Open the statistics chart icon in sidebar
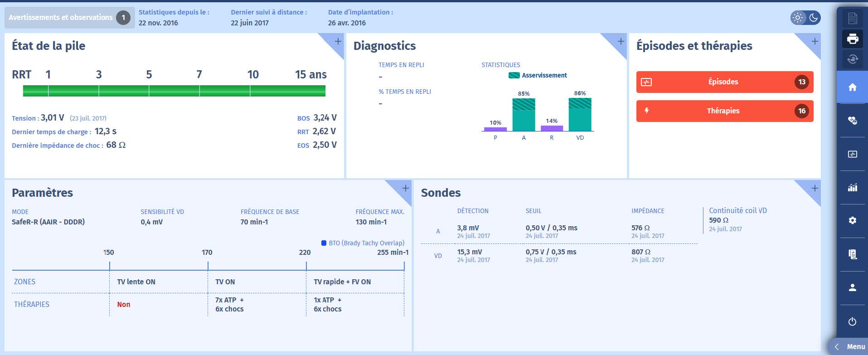The image size is (868, 355). [x=852, y=187]
